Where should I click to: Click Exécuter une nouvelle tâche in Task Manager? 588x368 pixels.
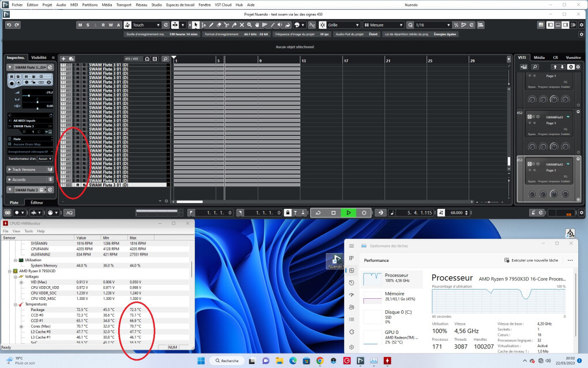[x=531, y=260]
